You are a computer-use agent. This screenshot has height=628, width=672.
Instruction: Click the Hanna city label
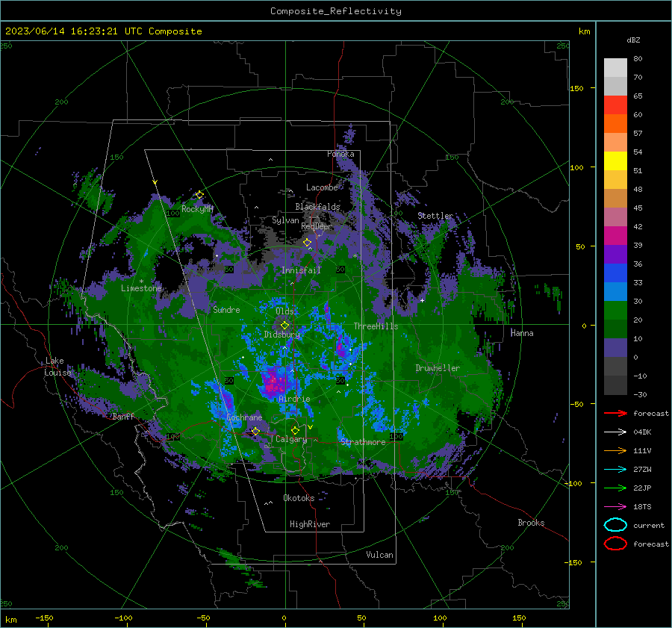click(x=522, y=333)
